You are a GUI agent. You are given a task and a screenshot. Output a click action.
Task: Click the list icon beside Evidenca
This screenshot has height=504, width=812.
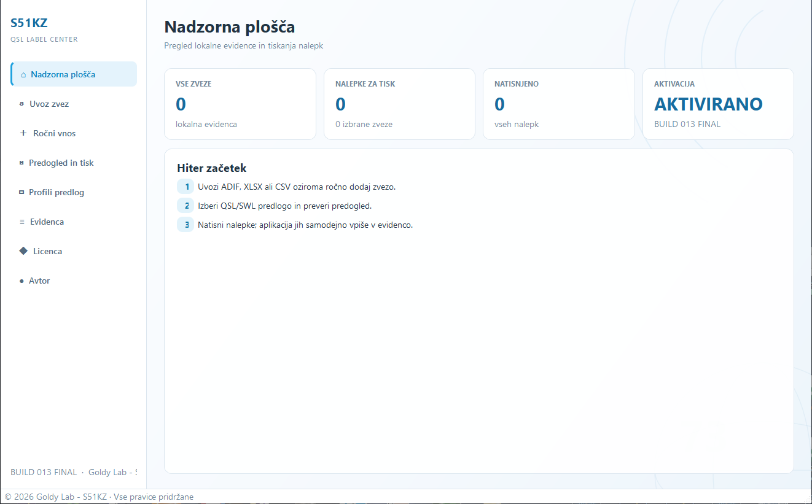22,222
